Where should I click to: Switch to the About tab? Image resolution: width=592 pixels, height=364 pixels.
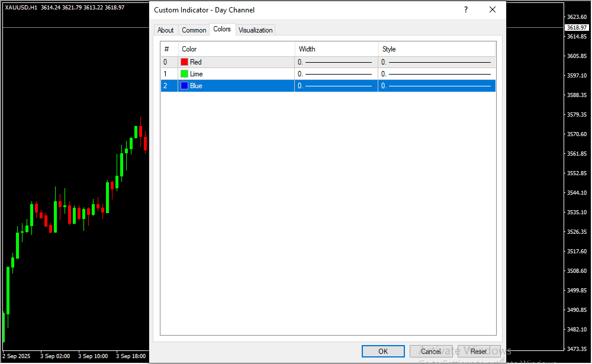pos(166,30)
